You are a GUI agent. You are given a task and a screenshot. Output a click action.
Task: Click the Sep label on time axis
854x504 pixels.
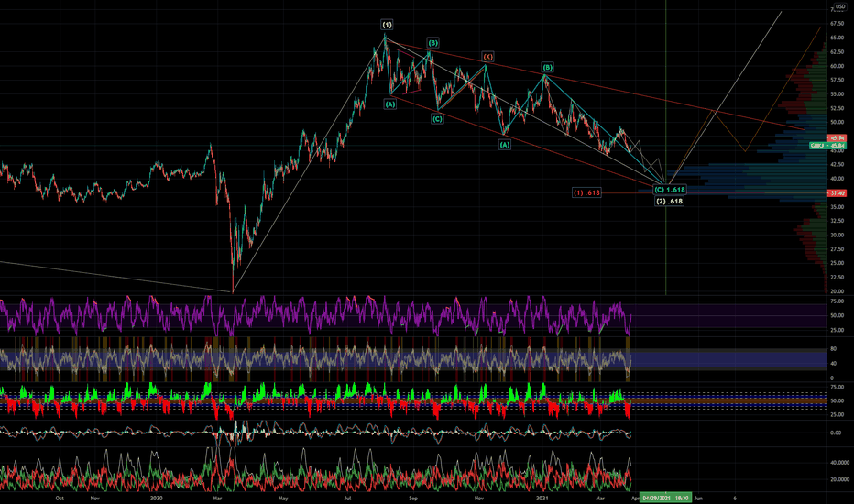(413, 498)
